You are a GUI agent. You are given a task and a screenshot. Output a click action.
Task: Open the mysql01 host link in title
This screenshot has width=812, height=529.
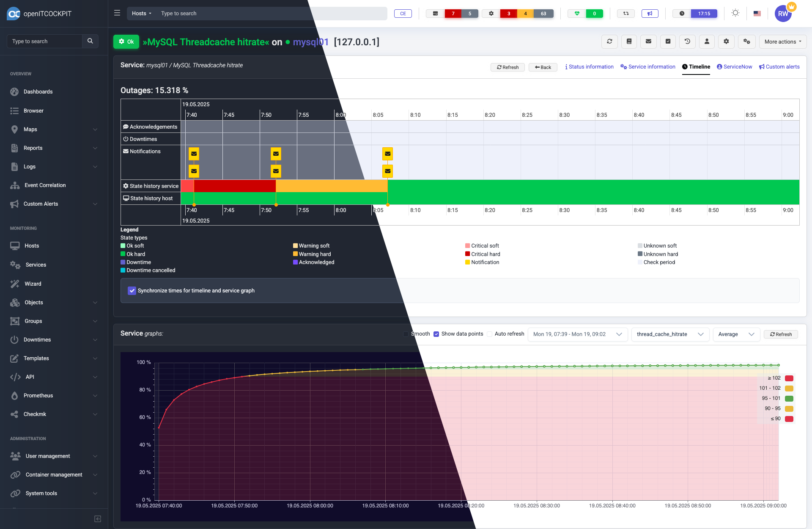(x=310, y=42)
